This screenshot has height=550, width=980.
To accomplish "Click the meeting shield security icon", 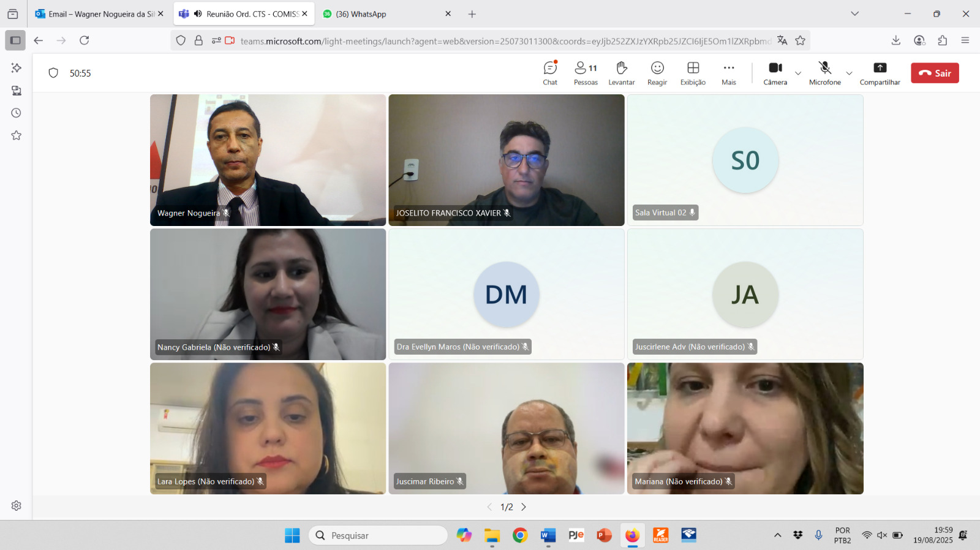I will [53, 73].
